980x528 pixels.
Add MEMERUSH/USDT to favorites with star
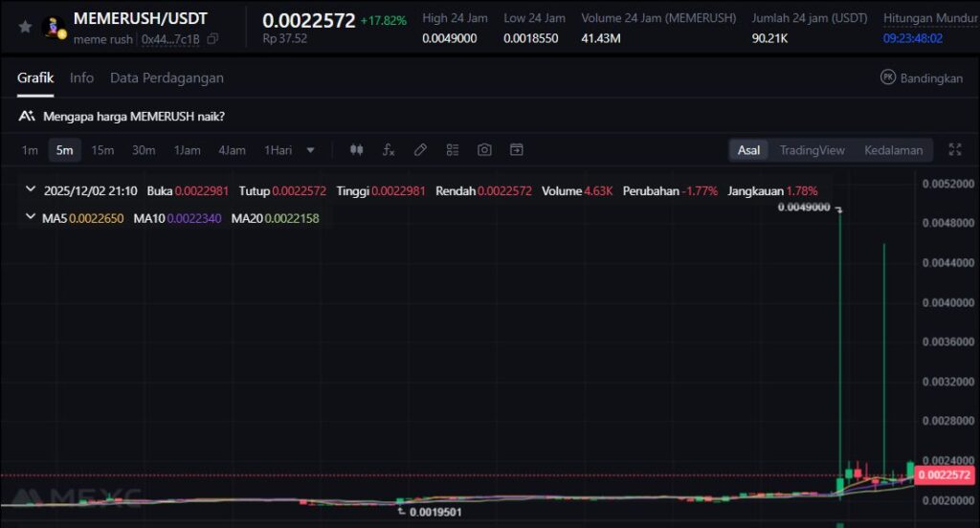click(25, 28)
